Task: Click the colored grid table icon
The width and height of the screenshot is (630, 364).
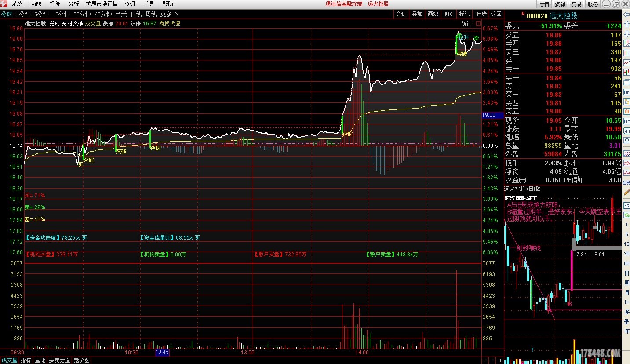Action: 626,53
